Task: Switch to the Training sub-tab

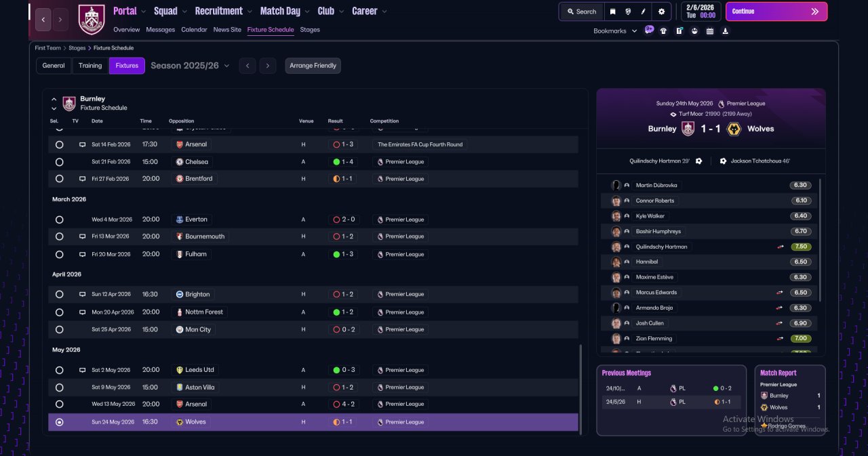Action: point(90,66)
